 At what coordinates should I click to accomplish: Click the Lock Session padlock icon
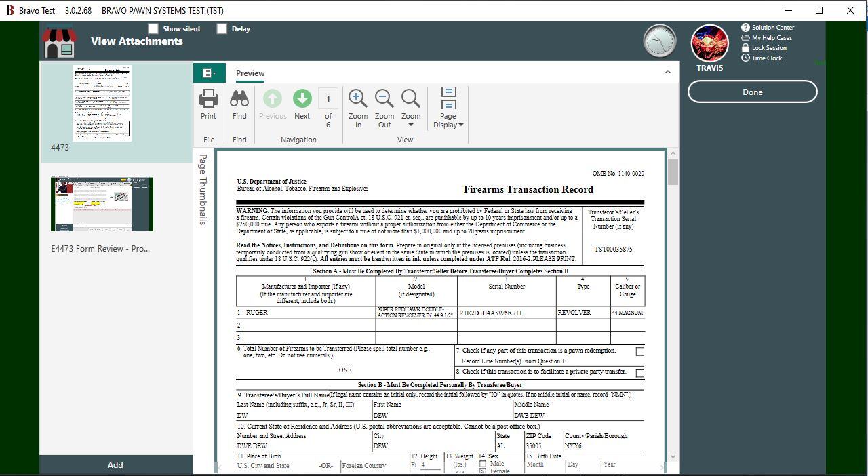(x=745, y=48)
